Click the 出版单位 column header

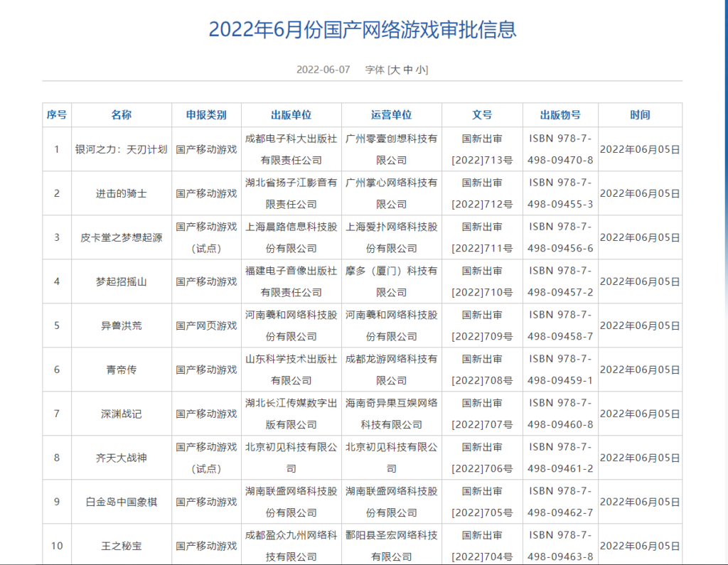click(291, 115)
